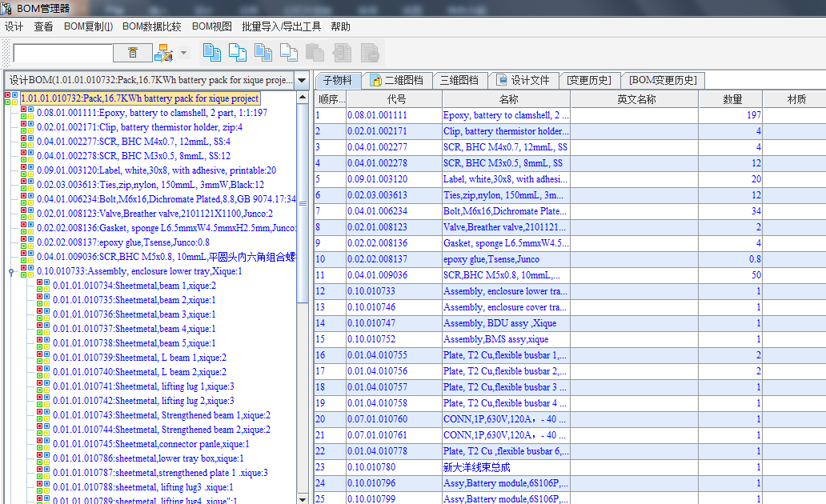
Task: Click the gray document icon with left arrow
Action: tap(343, 53)
